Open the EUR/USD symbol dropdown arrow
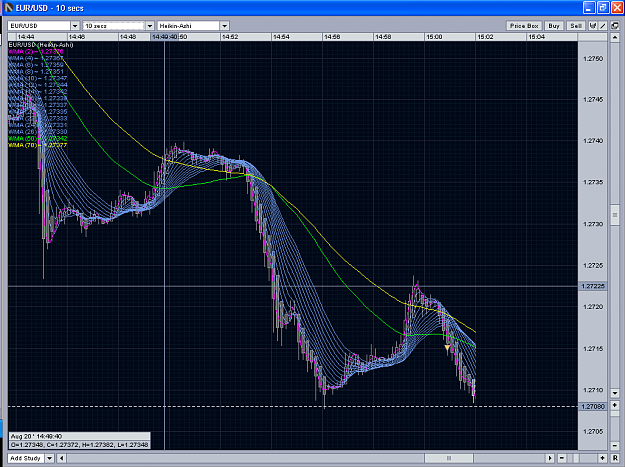The width and height of the screenshot is (625, 467). (x=75, y=26)
